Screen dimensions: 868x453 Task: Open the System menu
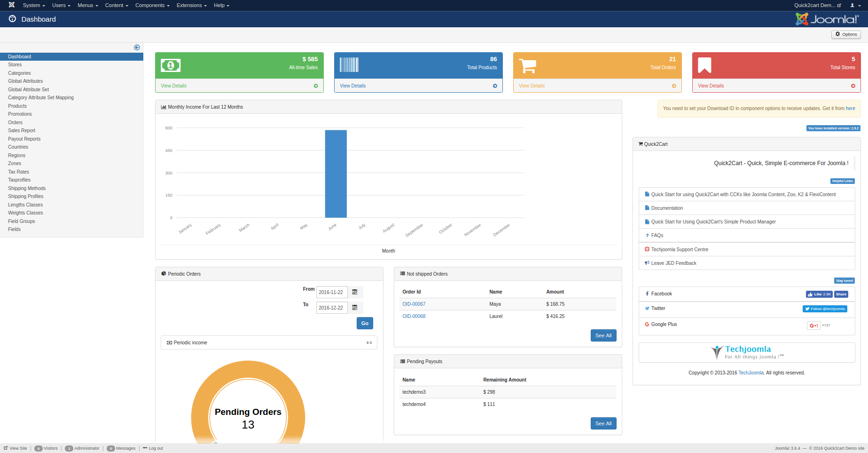[33, 6]
